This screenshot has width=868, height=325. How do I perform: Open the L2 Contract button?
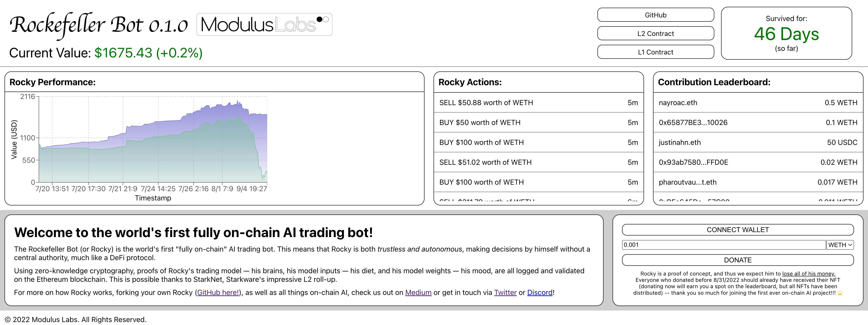point(655,33)
